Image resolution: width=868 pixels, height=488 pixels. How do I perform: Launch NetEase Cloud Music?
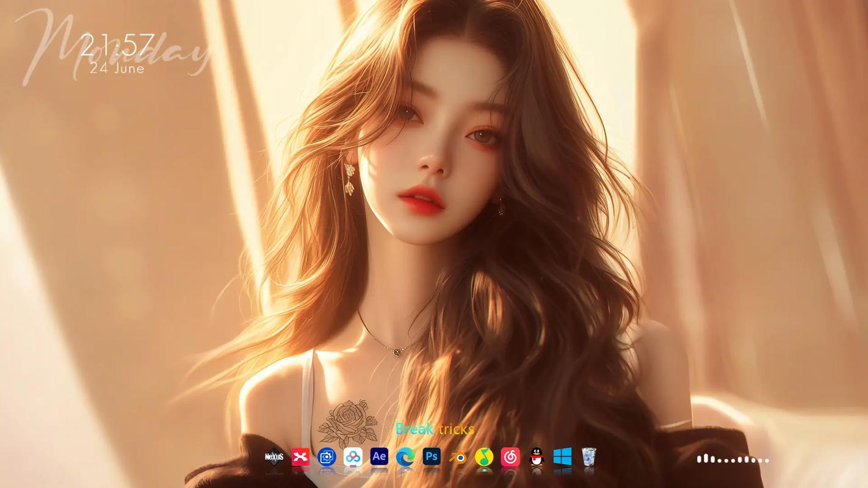pos(510,456)
